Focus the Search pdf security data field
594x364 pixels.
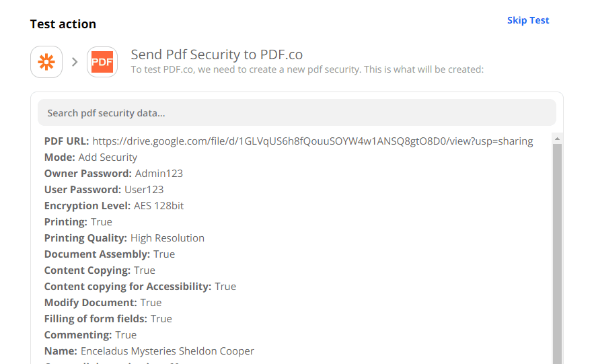(x=297, y=113)
